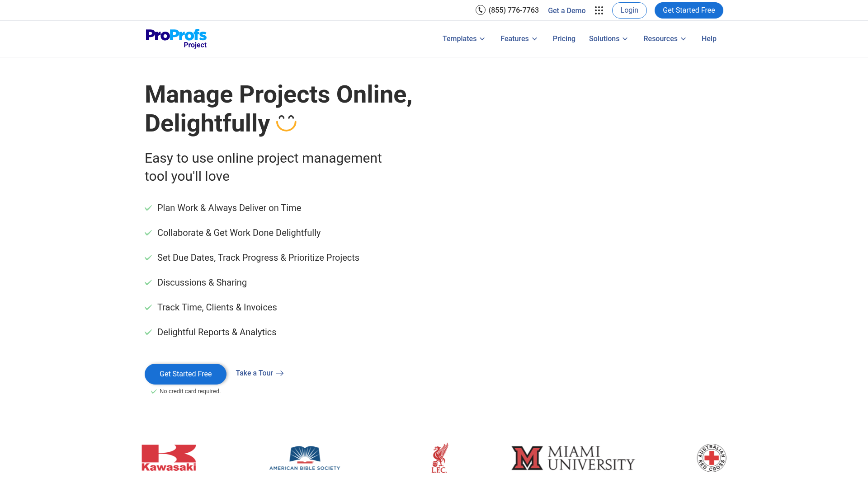Click the Login button
Viewport: 868px width, 488px height.
point(629,10)
